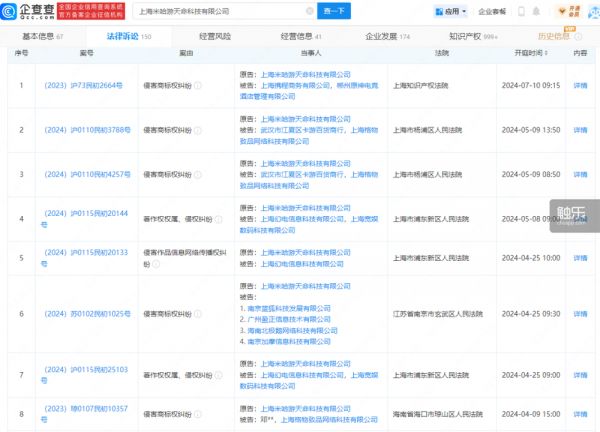Open 详情 for the first case row

[580, 87]
